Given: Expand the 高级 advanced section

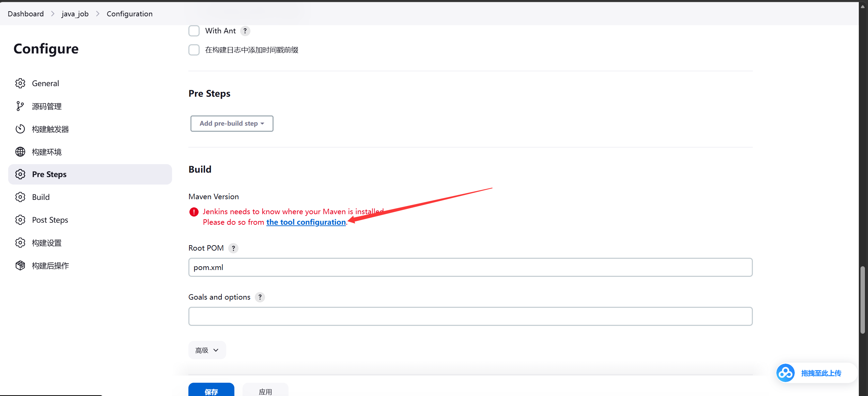Looking at the screenshot, I should coord(207,350).
